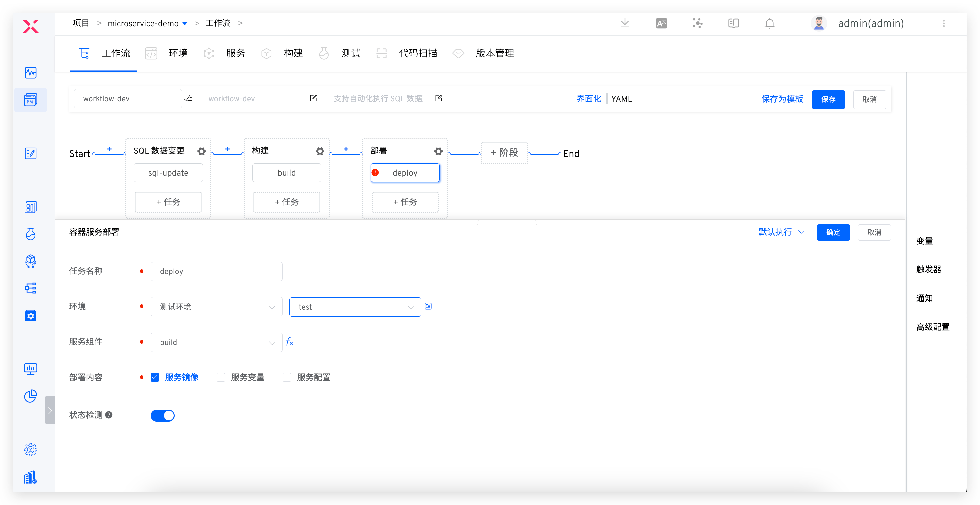Image resolution: width=980 pixels, height=505 pixels.
Task: Open the dashboard panel sidebar icon
Action: click(30, 207)
